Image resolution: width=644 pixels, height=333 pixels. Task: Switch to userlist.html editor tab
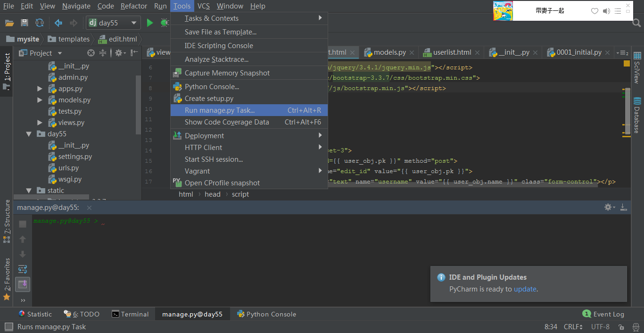(x=452, y=52)
